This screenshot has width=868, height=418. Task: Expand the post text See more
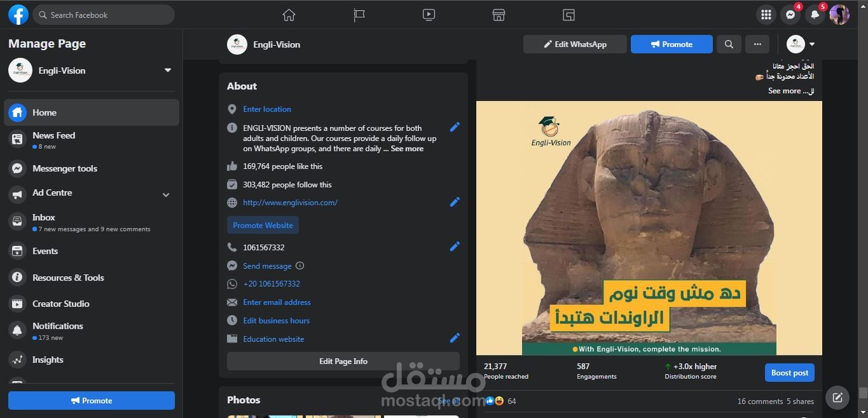(x=784, y=91)
